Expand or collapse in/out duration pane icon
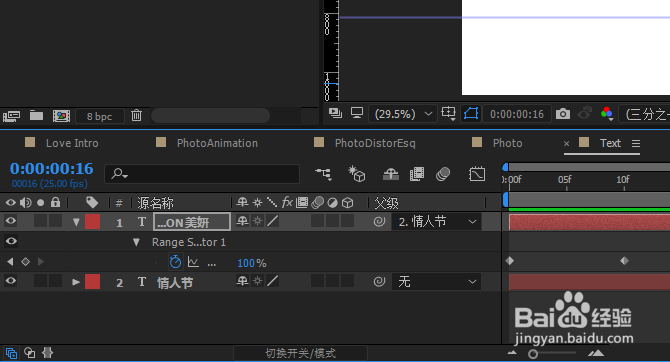Image resolution: width=670 pixels, height=362 pixels. pyautogui.click(x=47, y=353)
